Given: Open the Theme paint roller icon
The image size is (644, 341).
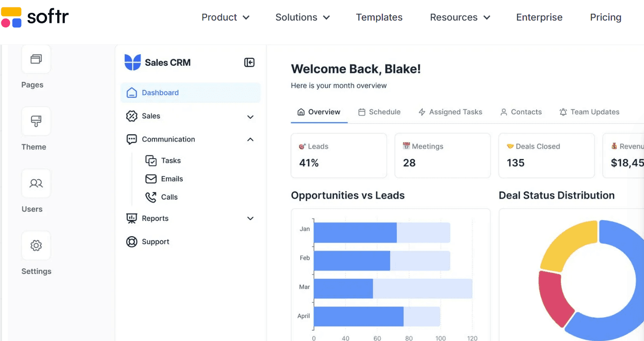Looking at the screenshot, I should pyautogui.click(x=36, y=121).
